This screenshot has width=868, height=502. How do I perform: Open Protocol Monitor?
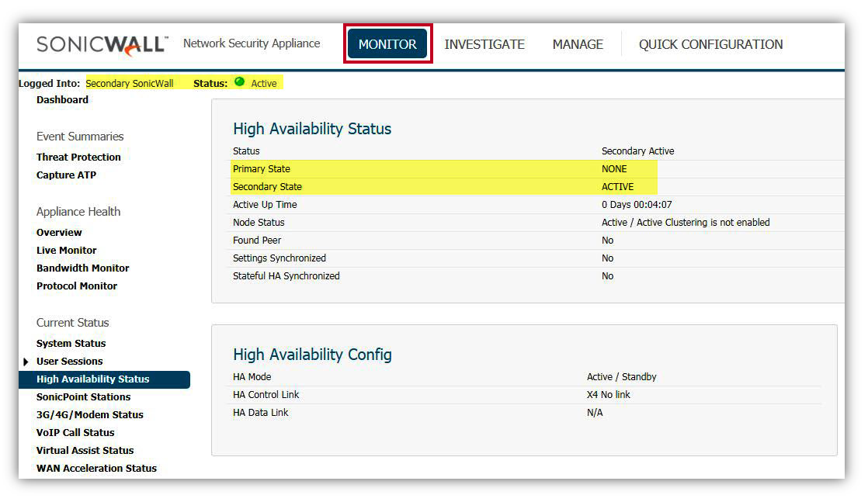pos(77,286)
